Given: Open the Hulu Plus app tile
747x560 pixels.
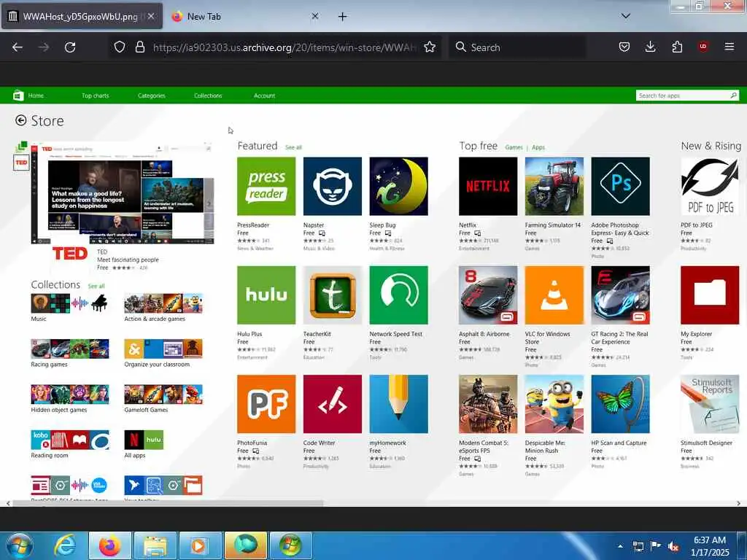Looking at the screenshot, I should [x=266, y=295].
